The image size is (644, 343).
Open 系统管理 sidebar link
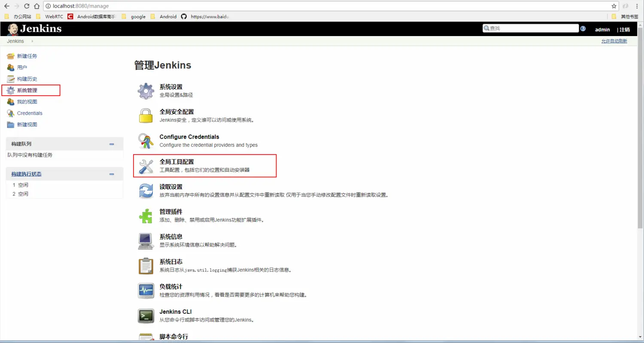[x=27, y=91]
